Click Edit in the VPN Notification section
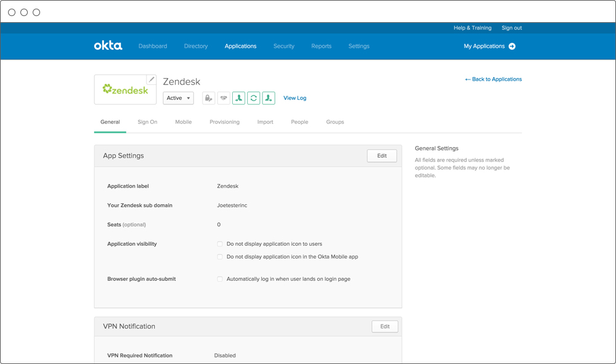This screenshot has width=616, height=364. tap(385, 326)
